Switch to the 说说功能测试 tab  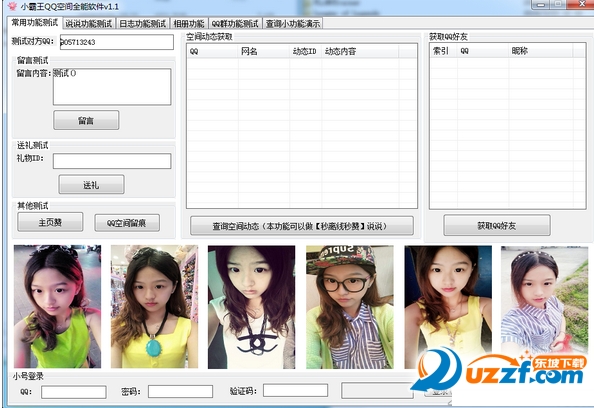click(x=89, y=23)
